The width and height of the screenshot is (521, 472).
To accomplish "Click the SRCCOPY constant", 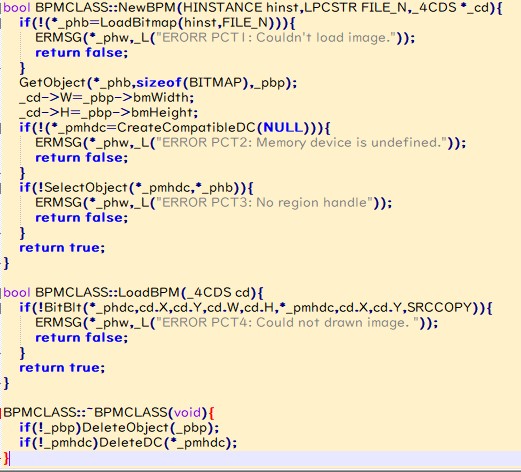I will (x=439, y=307).
